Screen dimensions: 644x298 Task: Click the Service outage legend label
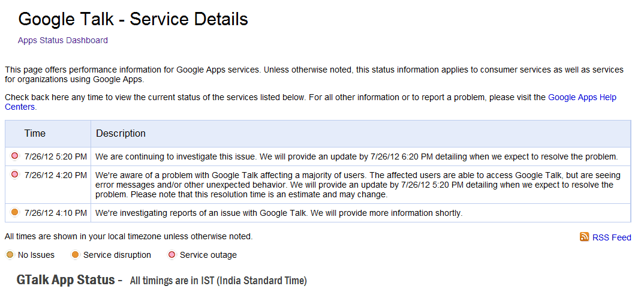pyautogui.click(x=208, y=255)
